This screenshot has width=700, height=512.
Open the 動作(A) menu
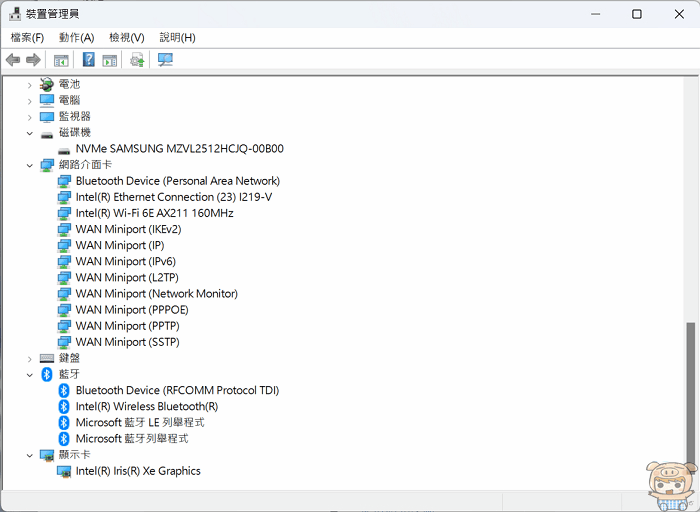77,38
